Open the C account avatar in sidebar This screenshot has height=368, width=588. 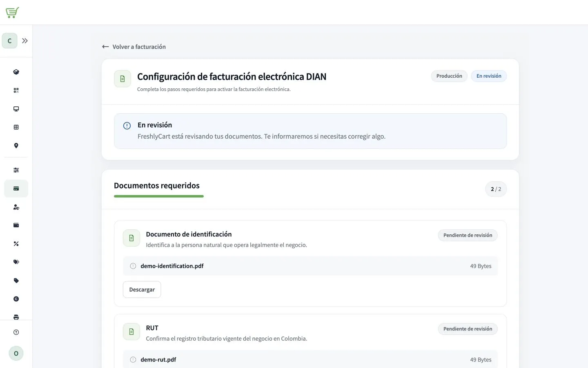point(10,41)
